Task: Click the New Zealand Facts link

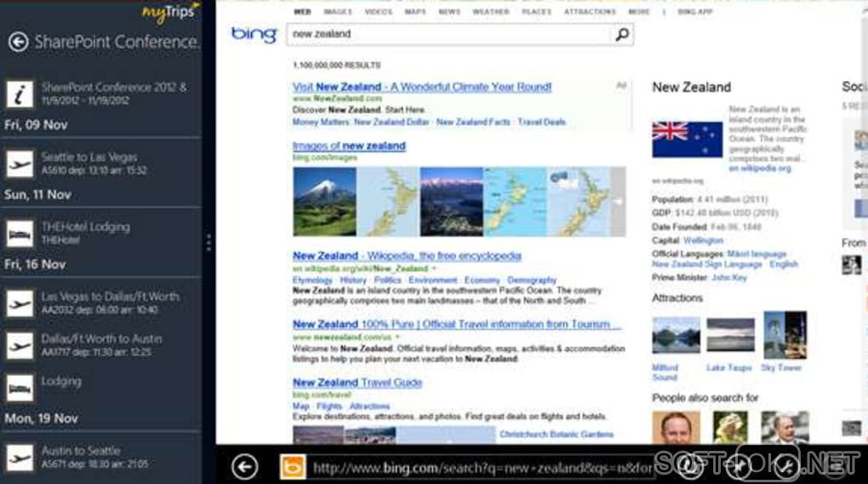Action: [x=473, y=122]
